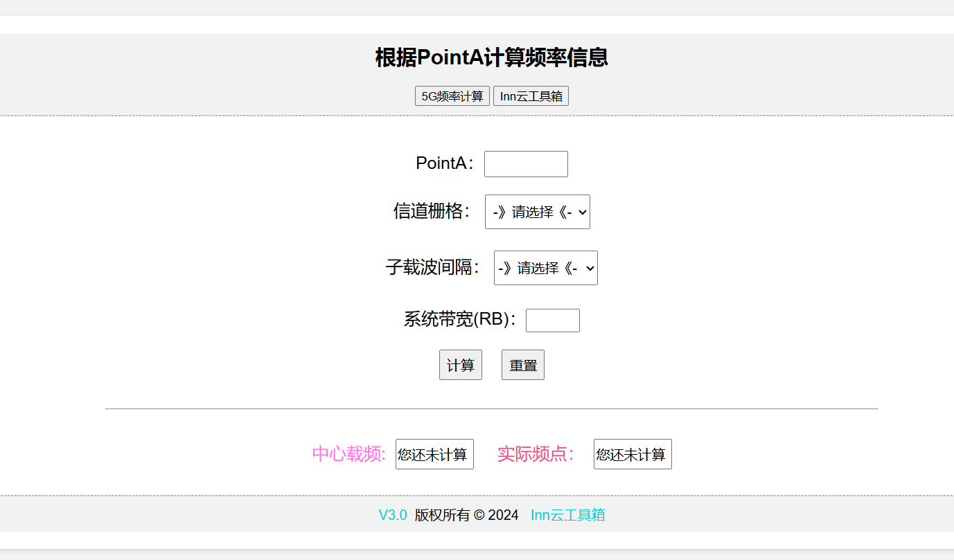Select the 中心载频 result field

[x=434, y=454]
